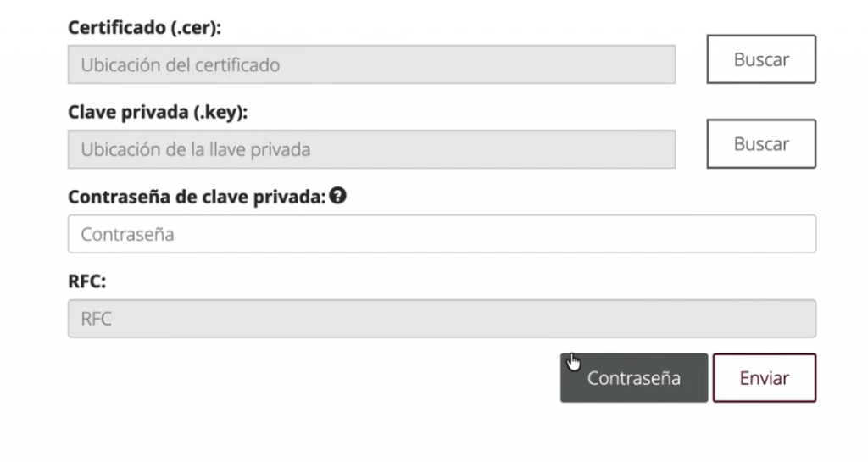Click the 'Contraseña' placeholder in the white field
Image resolution: width=868 pixels, height=462 pixels.
pyautogui.click(x=127, y=234)
